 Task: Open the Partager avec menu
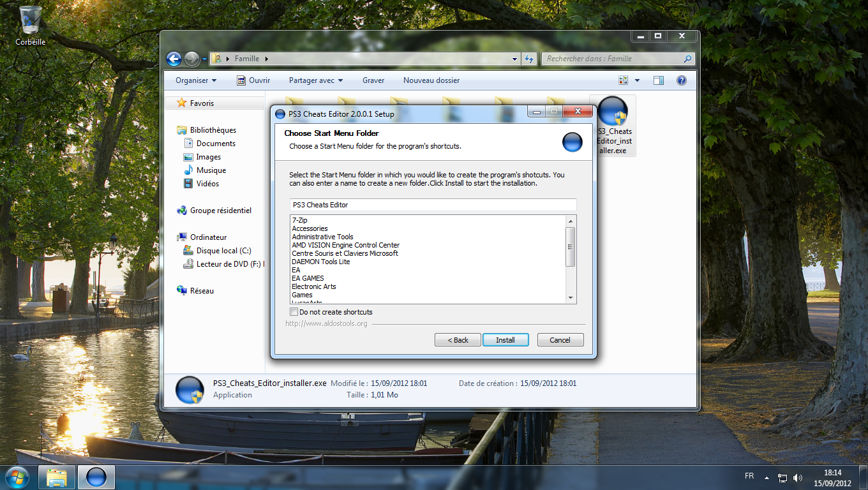coord(316,80)
